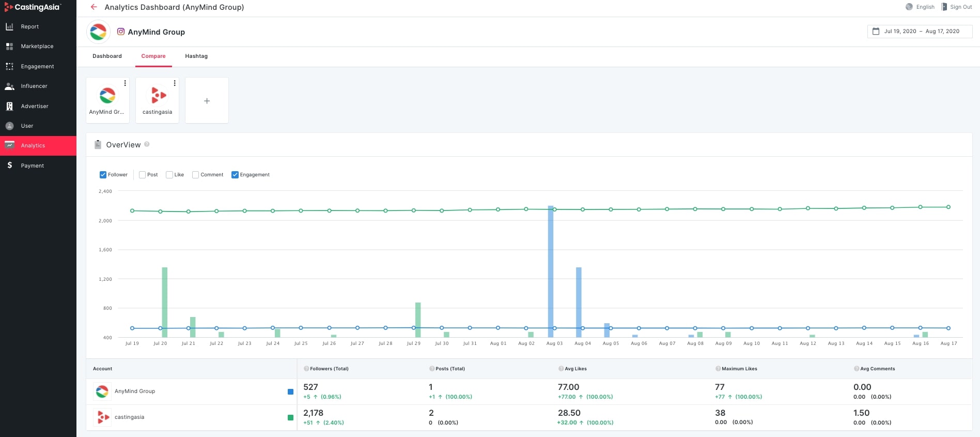This screenshot has width=980, height=437.
Task: Enable the Post checkbox
Action: coord(142,175)
